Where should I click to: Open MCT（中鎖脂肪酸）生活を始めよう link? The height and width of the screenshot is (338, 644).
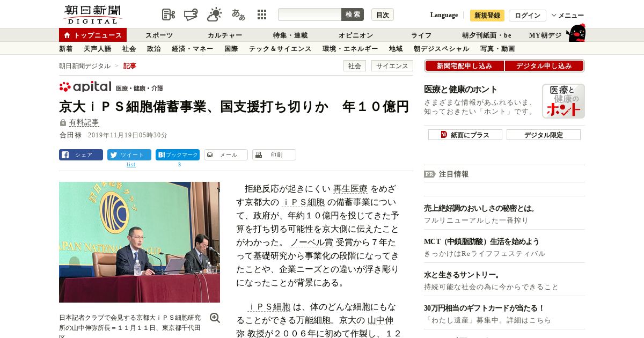[x=482, y=241]
